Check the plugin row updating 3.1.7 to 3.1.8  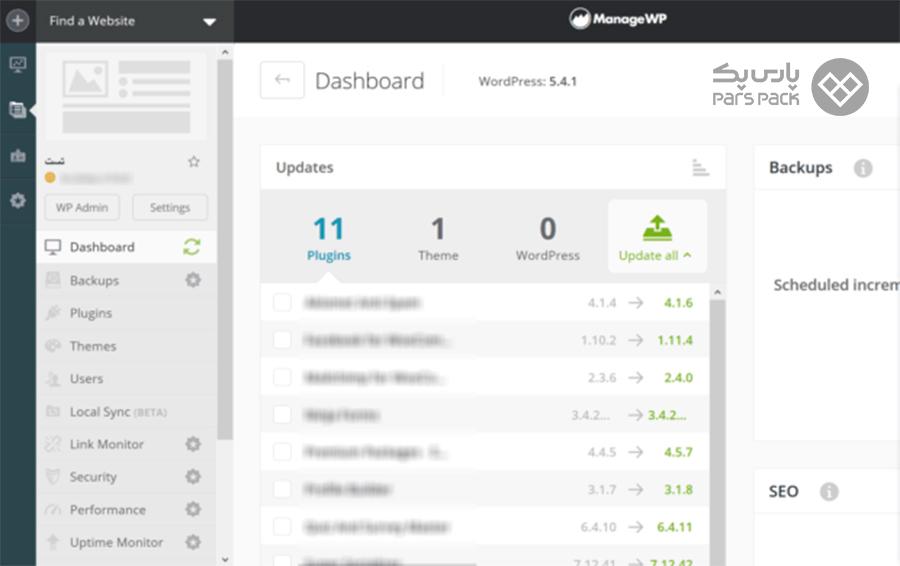(282, 489)
